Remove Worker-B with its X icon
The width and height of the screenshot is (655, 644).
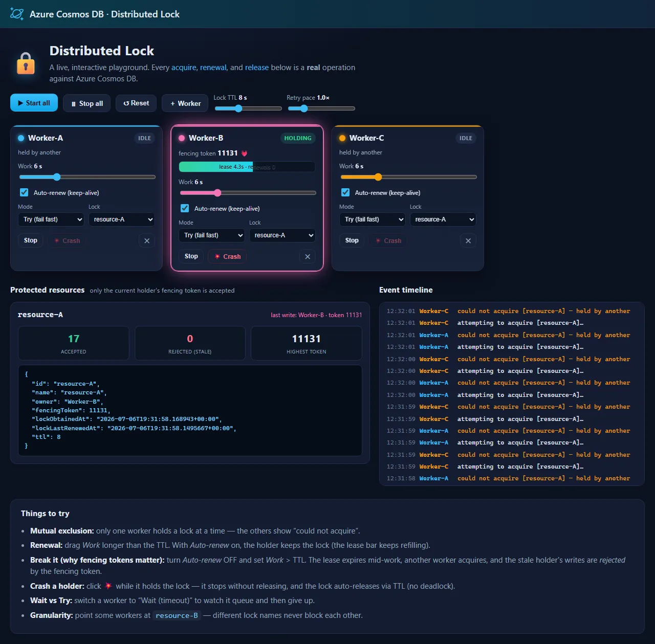(x=308, y=257)
